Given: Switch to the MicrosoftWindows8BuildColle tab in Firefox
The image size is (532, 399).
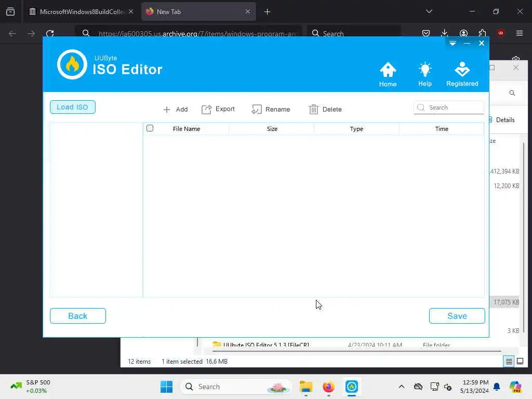Looking at the screenshot, I should tap(82, 12).
